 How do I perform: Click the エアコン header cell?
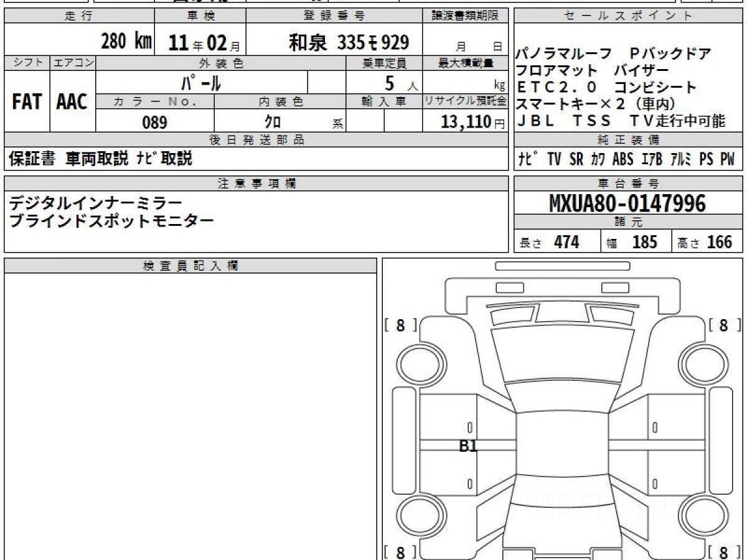tap(73, 63)
